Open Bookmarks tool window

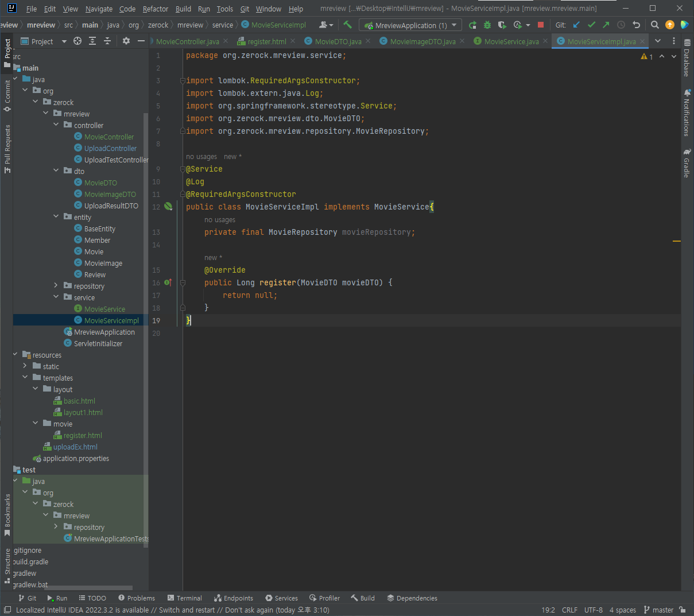(x=7, y=515)
